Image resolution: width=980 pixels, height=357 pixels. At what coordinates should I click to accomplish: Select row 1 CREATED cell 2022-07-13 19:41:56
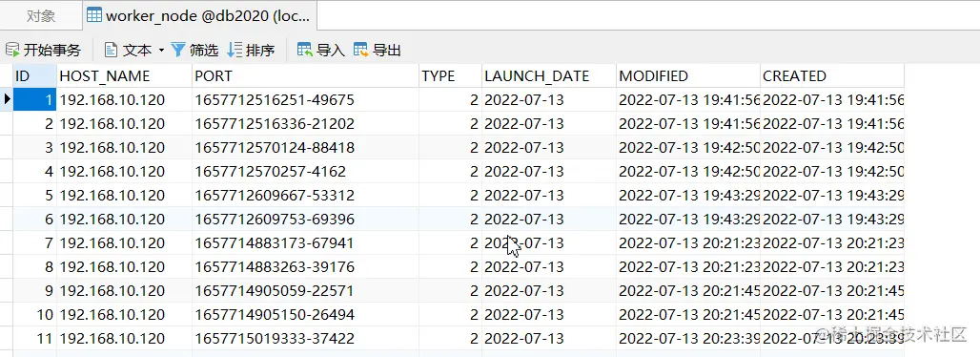pos(832,99)
